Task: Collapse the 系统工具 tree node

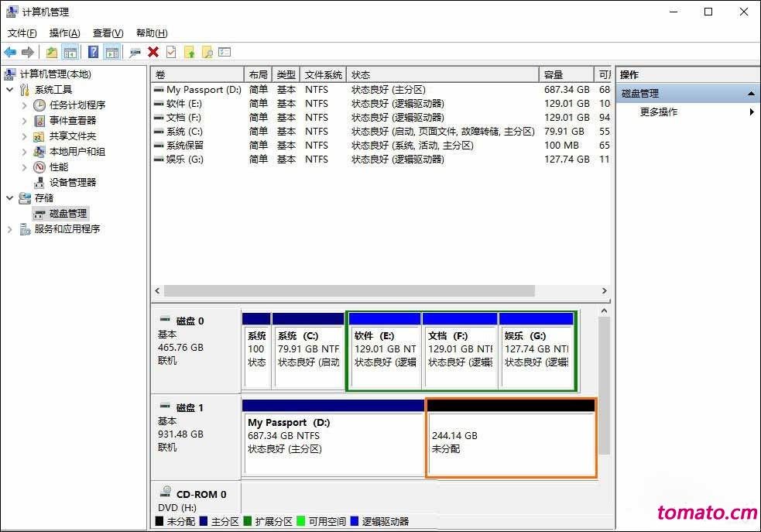Action: pos(10,90)
